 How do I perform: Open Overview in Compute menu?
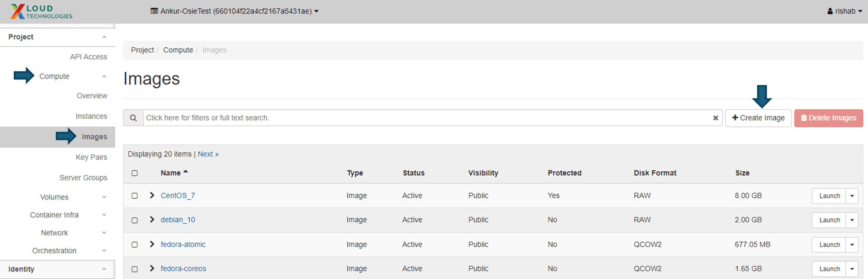[x=92, y=96]
